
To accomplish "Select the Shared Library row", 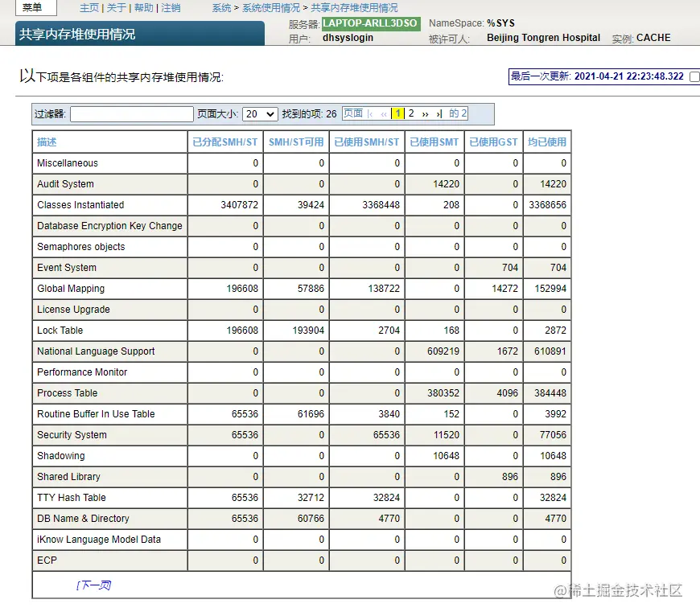I will pos(302,477).
